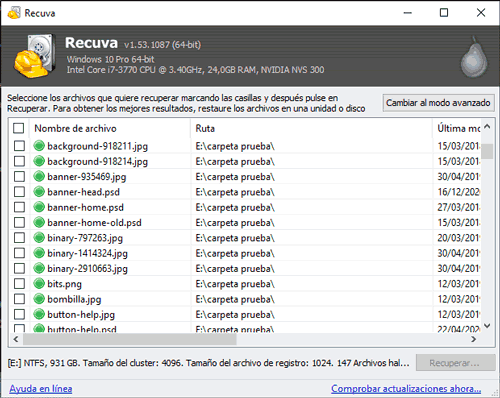Click green status dot for binary-2910663.jpg
The height and width of the screenshot is (398, 500).
(x=39, y=268)
